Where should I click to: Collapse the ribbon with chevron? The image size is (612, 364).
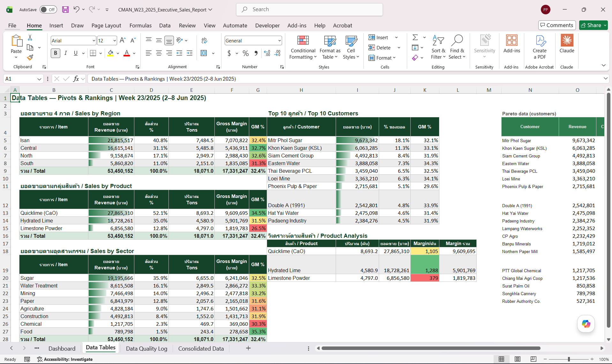coord(603,65)
